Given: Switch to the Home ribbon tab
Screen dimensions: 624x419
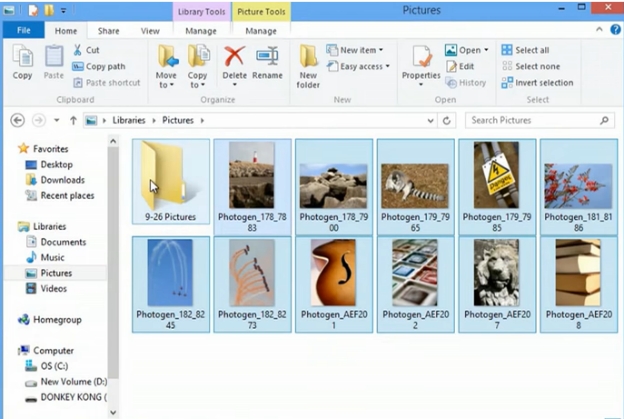Looking at the screenshot, I should tap(66, 31).
